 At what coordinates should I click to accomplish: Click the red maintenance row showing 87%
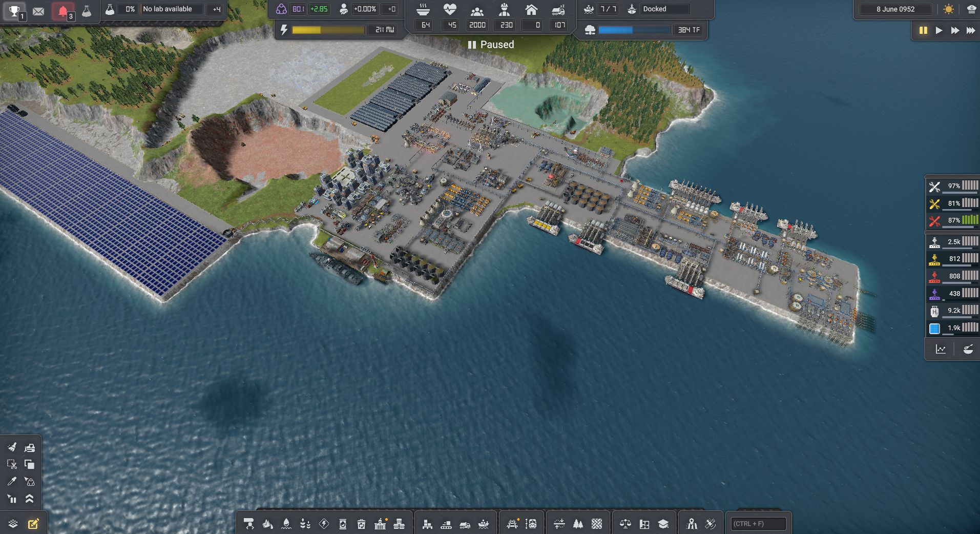coord(953,220)
